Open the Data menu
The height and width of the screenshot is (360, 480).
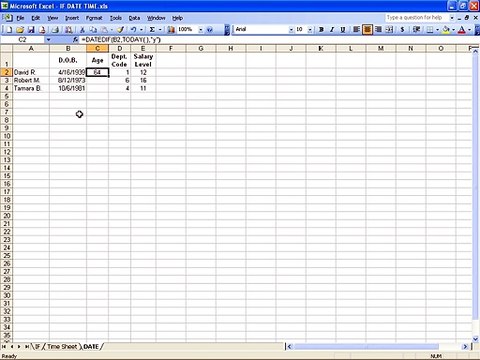(134, 18)
